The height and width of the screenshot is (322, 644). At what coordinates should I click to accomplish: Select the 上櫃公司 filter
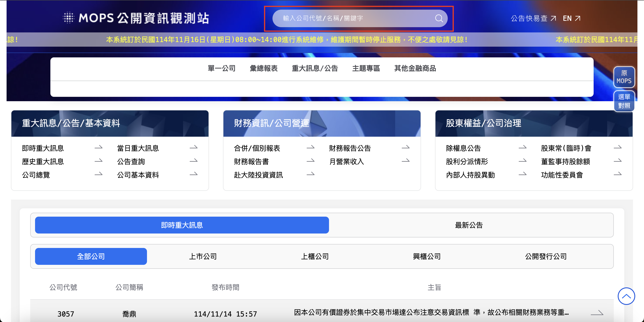(315, 256)
